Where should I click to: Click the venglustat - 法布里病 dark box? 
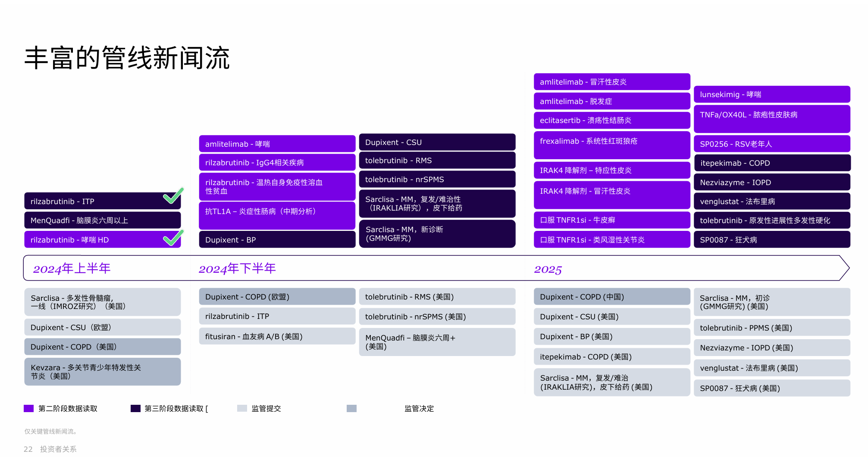pos(772,201)
